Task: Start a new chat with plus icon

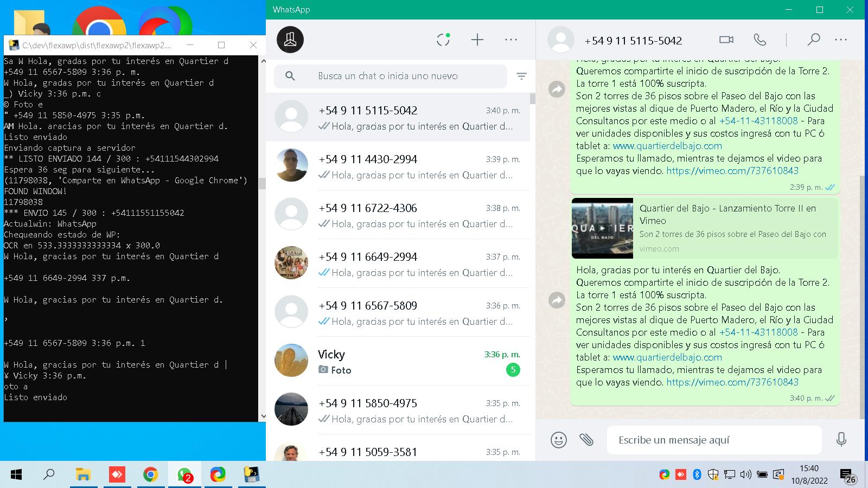Action: coord(477,40)
